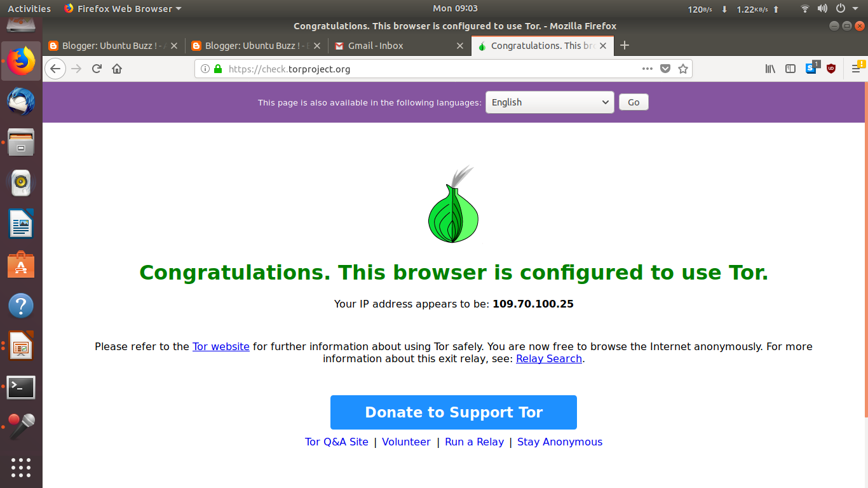Launch Thunderbird Mail from the dock
Screen dimensions: 868x488
coord(21,101)
